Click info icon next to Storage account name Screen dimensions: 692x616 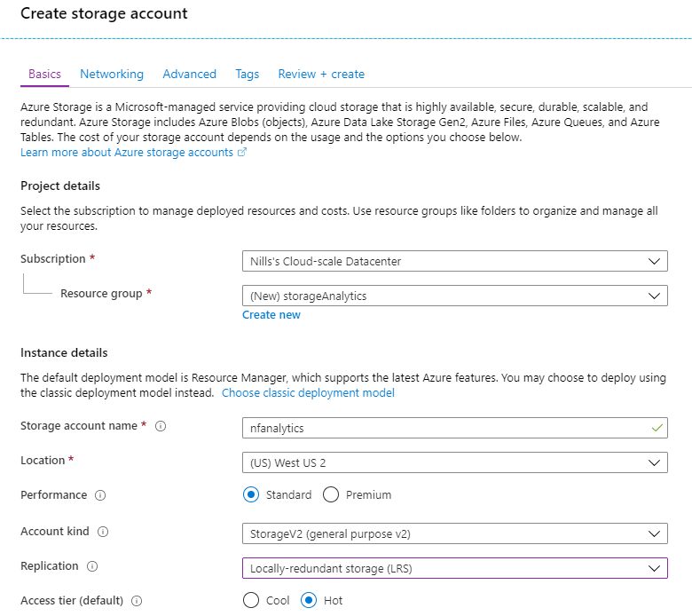click(161, 426)
